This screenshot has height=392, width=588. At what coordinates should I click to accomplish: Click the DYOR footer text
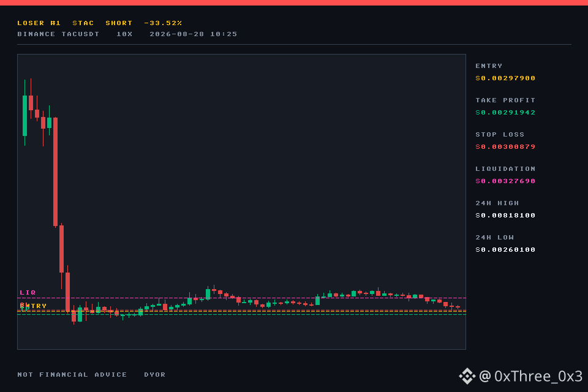point(155,375)
